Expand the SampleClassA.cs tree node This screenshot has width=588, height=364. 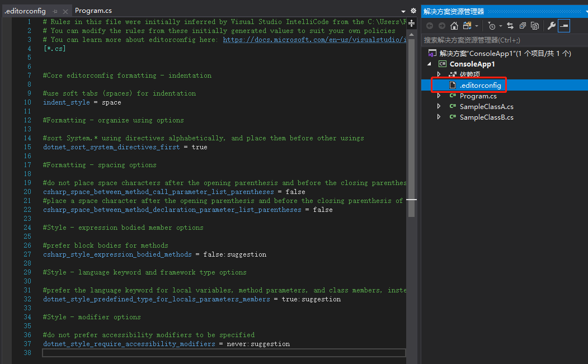438,106
